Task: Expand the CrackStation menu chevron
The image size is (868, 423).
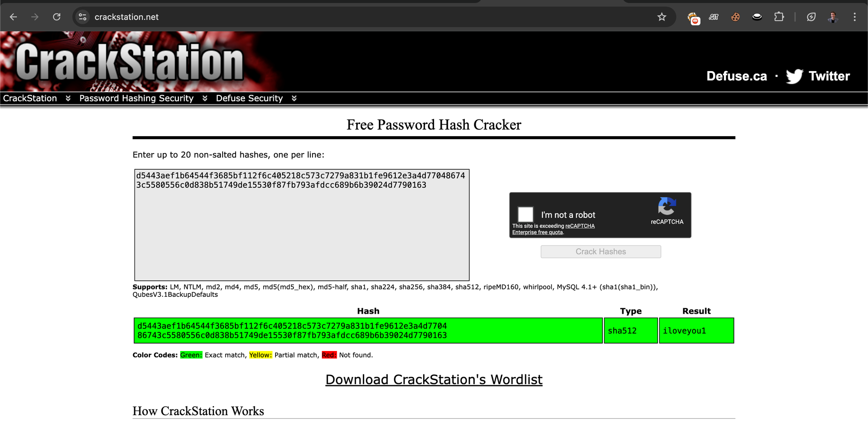Action: pyautogui.click(x=68, y=98)
